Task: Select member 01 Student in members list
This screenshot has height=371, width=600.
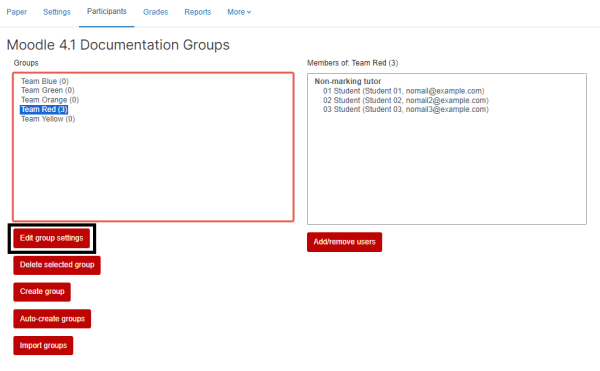Action: [x=403, y=91]
